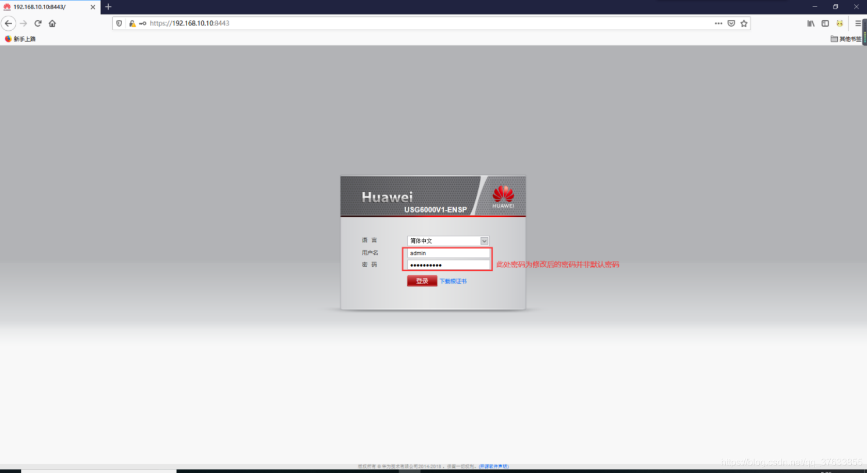The width and height of the screenshot is (868, 473).
Task: Click the red 登录 login button
Action: coord(422,281)
